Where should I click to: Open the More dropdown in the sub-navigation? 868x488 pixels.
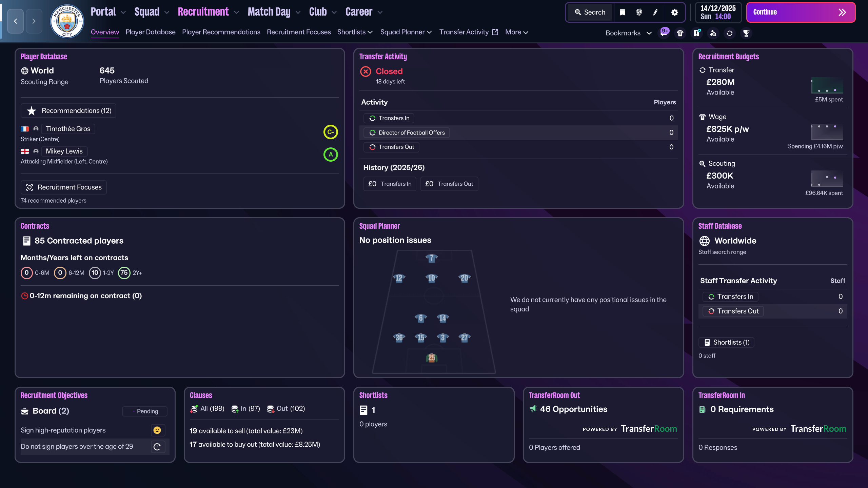click(x=516, y=32)
